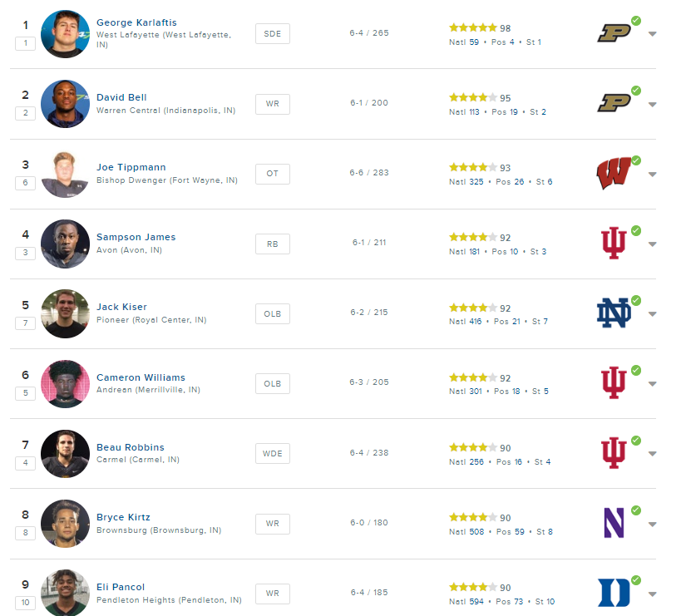Click Indiana logo for Beau Robbins
686x616 pixels.
[614, 453]
